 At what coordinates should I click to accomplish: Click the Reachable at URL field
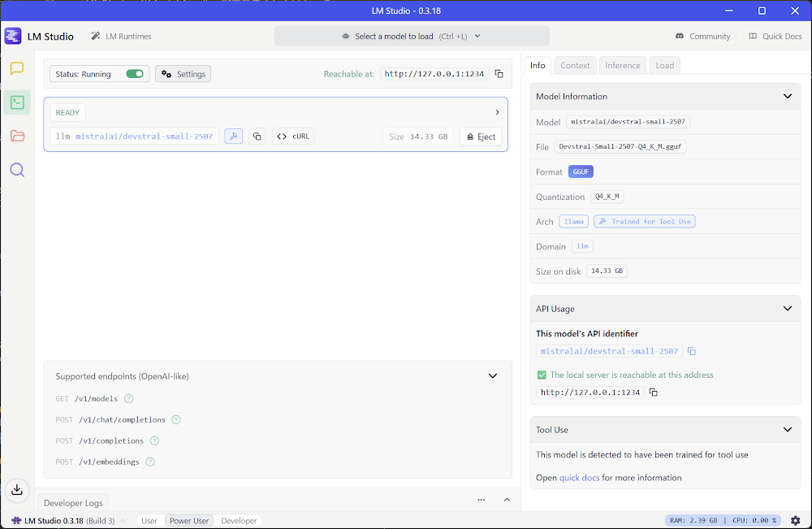pos(434,74)
